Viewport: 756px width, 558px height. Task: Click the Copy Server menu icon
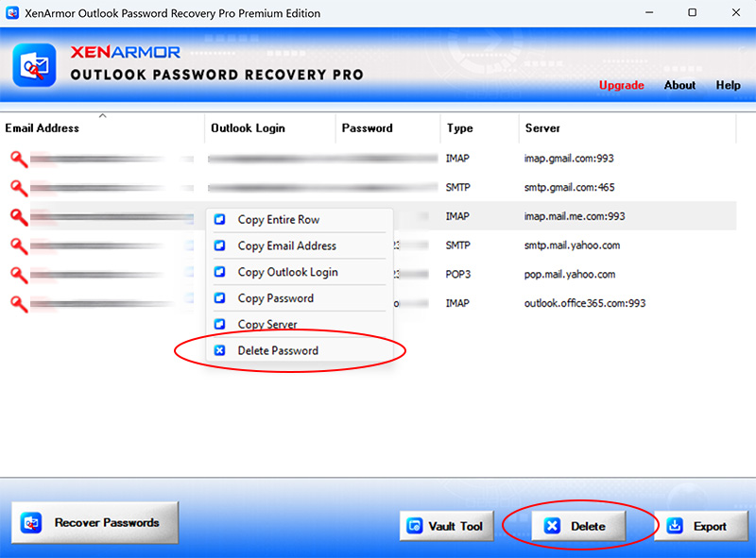pyautogui.click(x=219, y=324)
